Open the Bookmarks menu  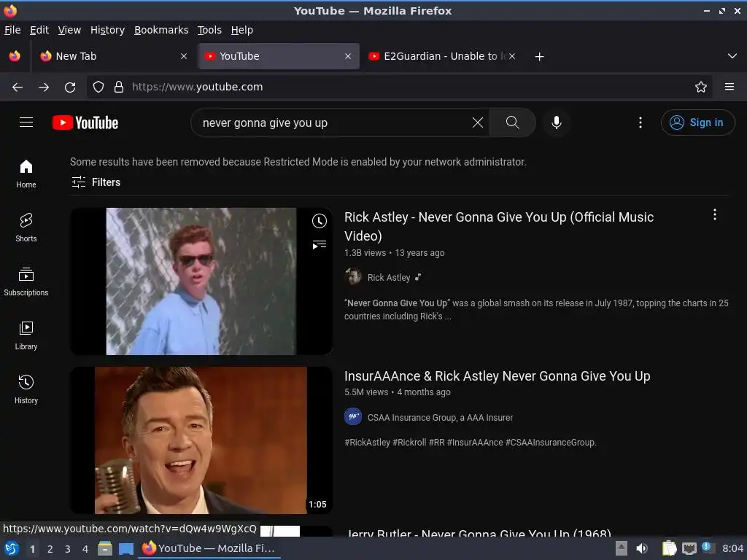(161, 30)
